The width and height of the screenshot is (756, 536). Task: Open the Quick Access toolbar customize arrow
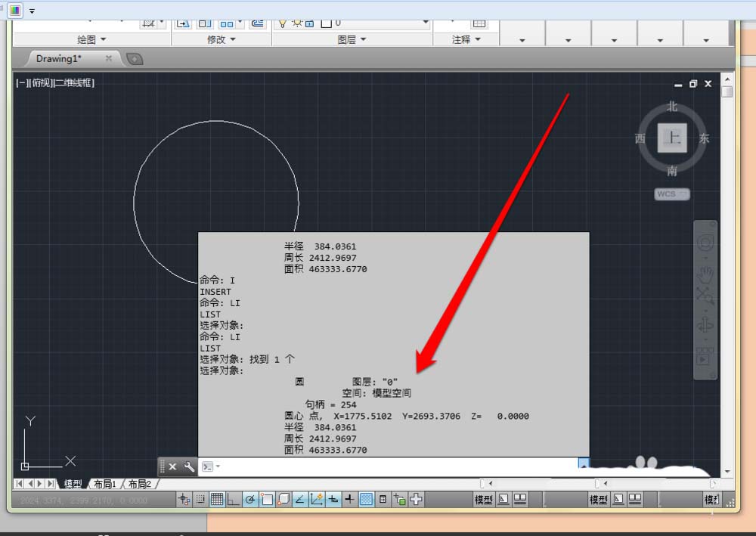pyautogui.click(x=32, y=11)
